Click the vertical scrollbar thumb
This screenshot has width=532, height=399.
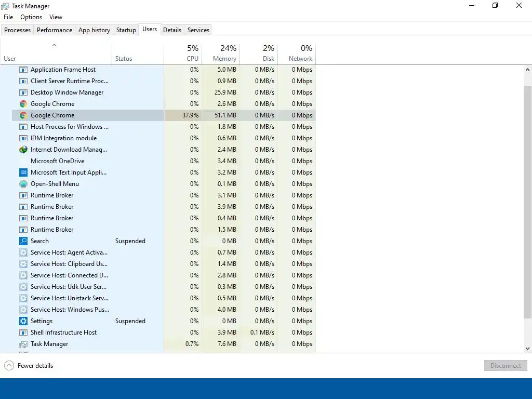[527, 202]
